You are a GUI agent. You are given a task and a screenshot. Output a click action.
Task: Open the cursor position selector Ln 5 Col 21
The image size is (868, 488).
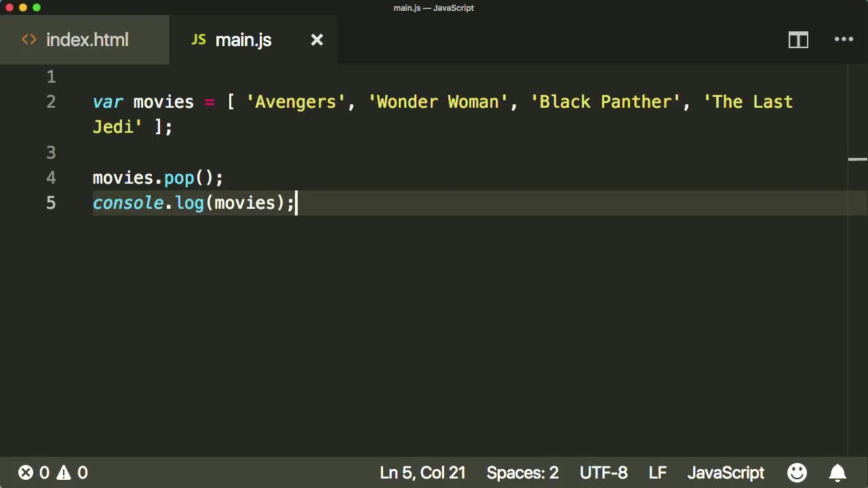coord(422,472)
